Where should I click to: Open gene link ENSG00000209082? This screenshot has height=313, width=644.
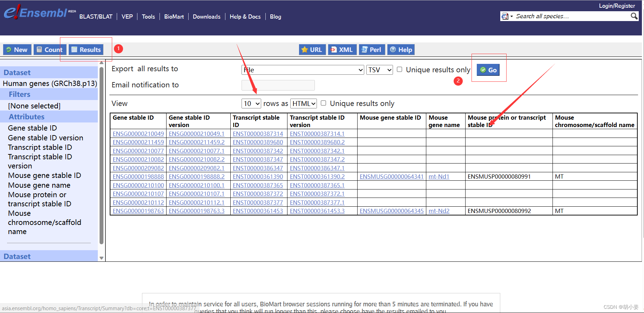(138, 168)
